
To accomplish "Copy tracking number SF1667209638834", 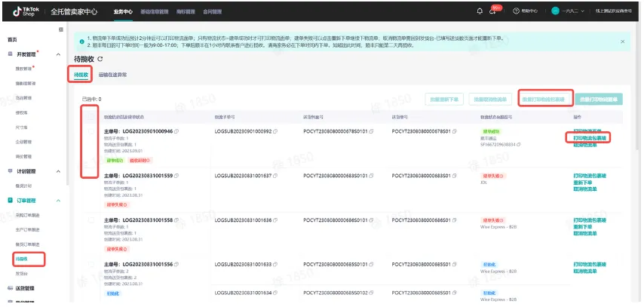I will [519, 145].
